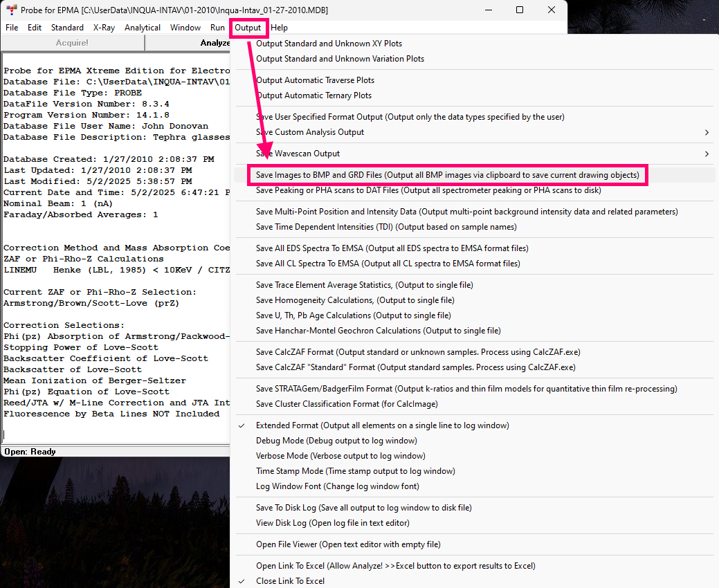Open the Standard menu
This screenshot has height=588, width=719.
(67, 28)
